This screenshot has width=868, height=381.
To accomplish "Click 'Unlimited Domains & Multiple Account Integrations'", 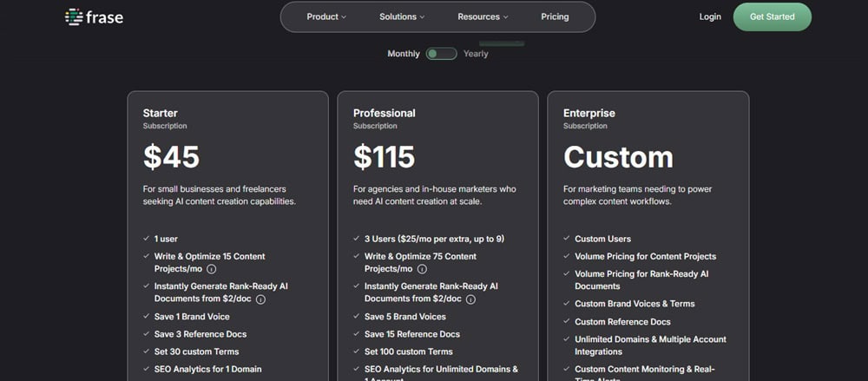I will 650,345.
